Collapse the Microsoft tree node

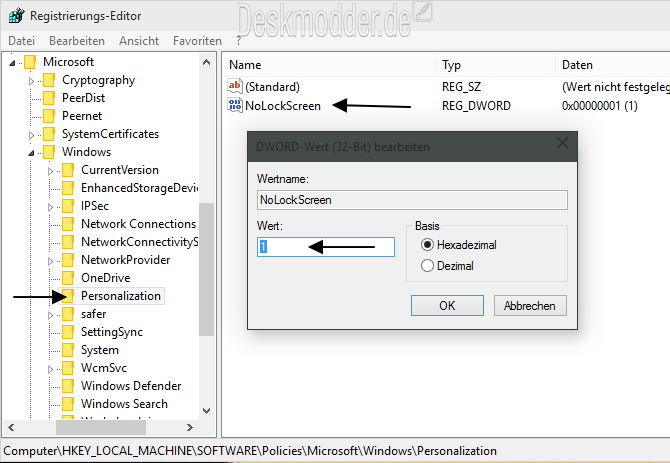click(12, 63)
